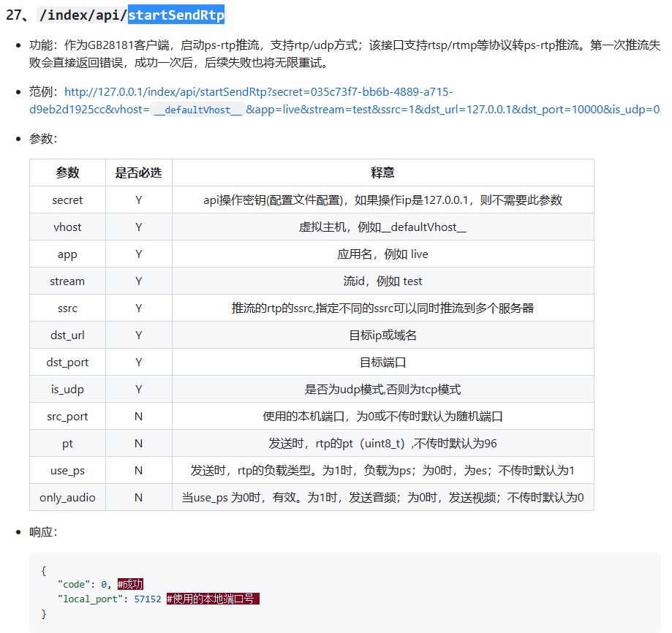Click the vhost description '虚拟主机，例如__defaultVhost__'
Screen dimensions: 672x633
pyautogui.click(x=382, y=227)
